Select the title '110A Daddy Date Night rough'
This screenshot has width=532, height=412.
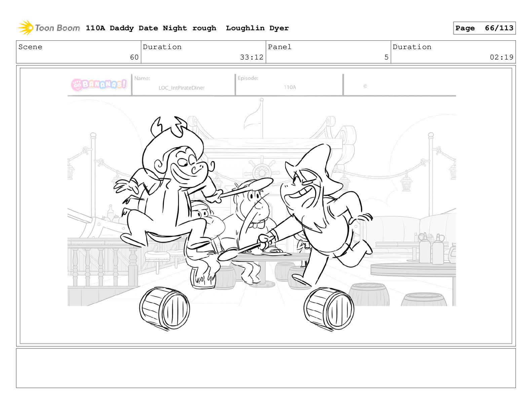tap(151, 28)
